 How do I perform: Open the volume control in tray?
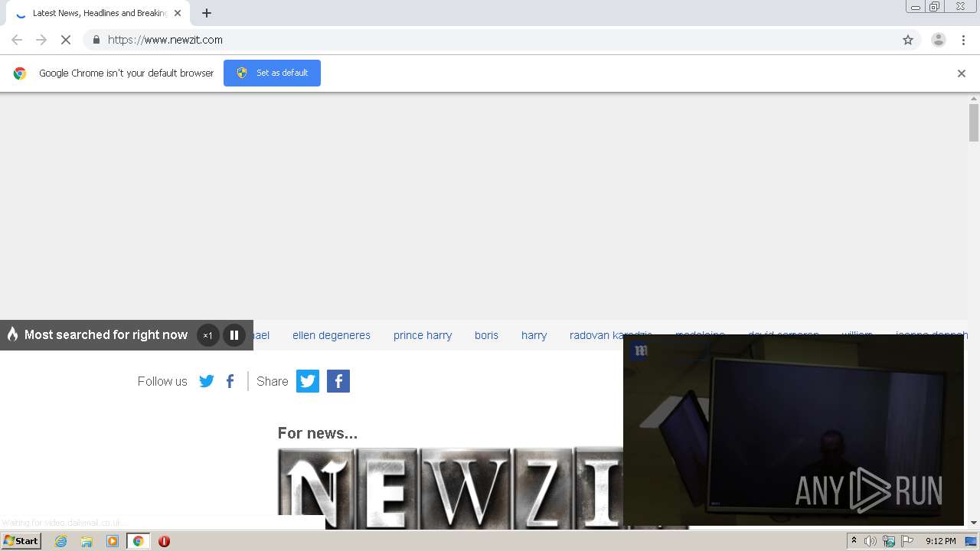click(x=871, y=541)
